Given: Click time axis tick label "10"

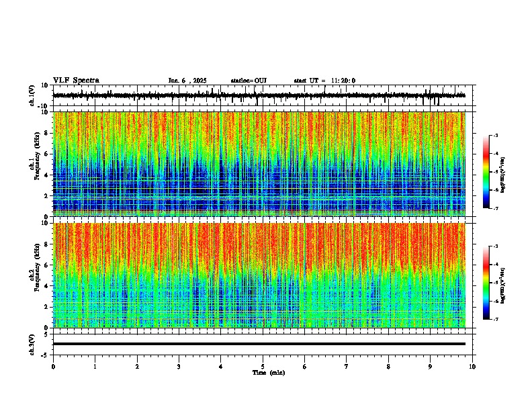Looking at the screenshot, I should 472,367.
